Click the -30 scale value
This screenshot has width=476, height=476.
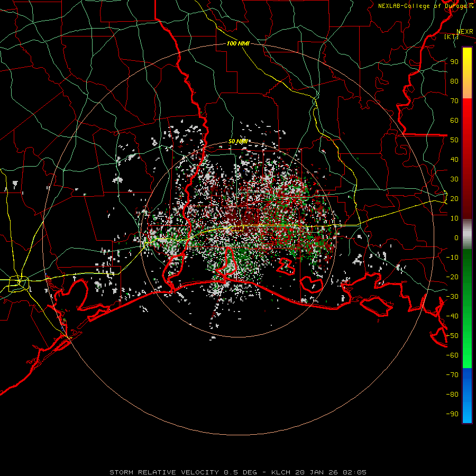[452, 297]
